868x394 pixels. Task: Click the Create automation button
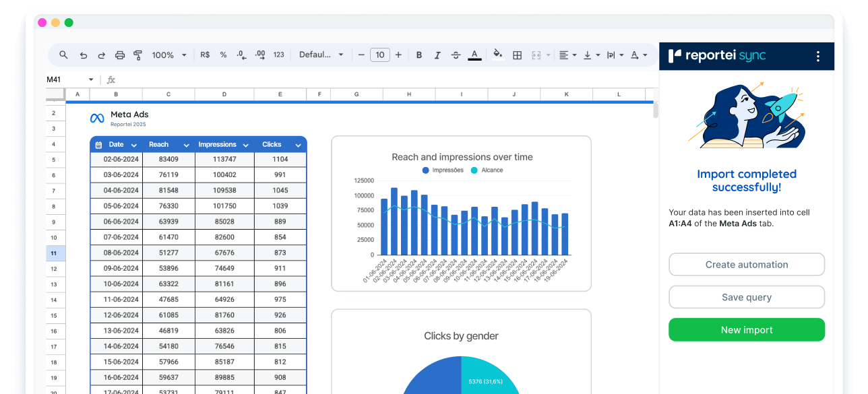click(x=746, y=265)
